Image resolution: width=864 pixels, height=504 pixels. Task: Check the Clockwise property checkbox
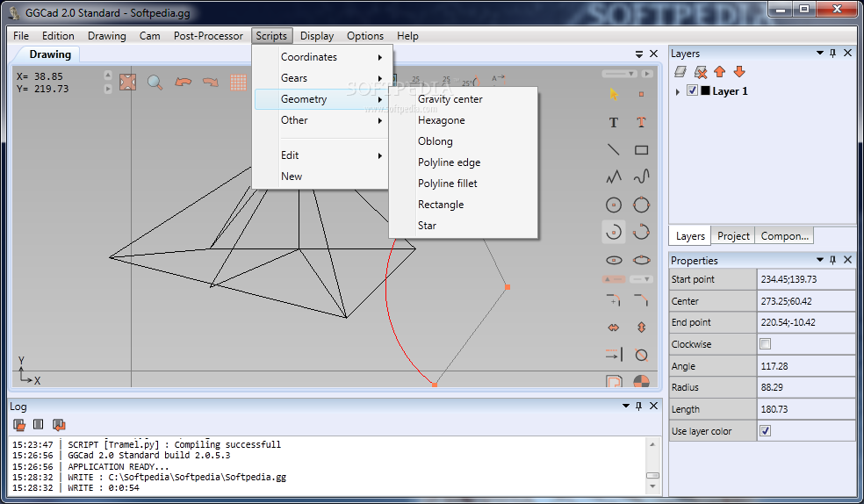(x=765, y=344)
